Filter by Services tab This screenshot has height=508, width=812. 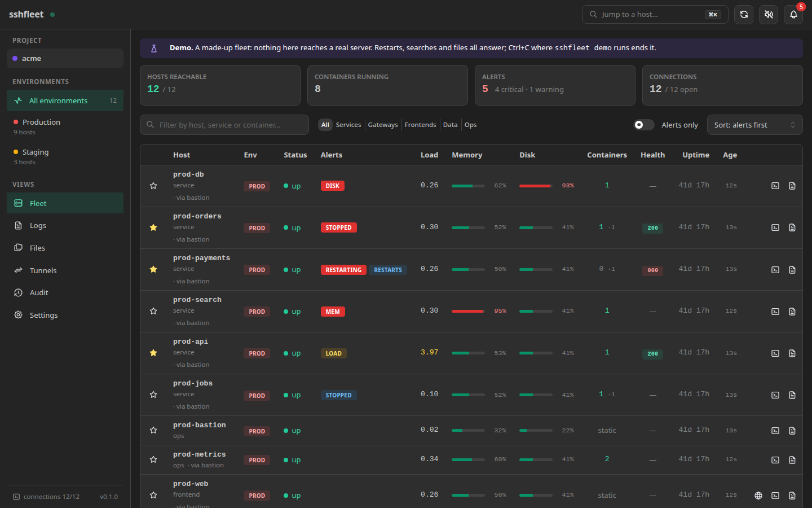(x=348, y=125)
